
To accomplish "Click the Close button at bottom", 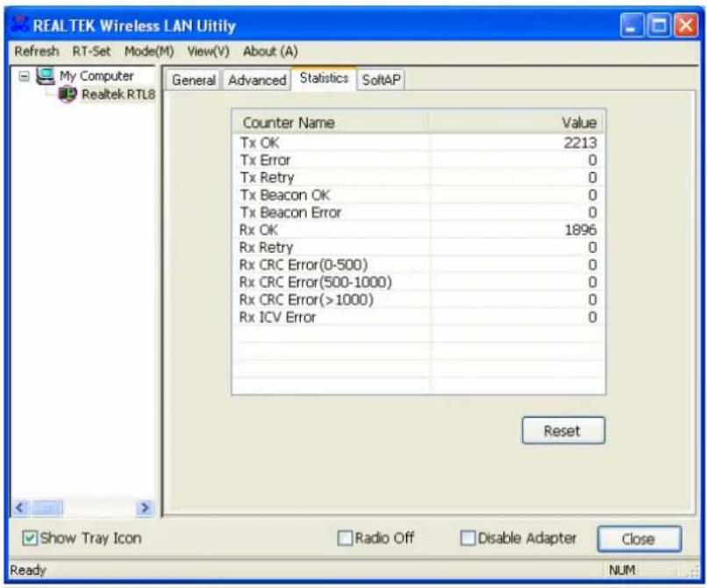I will tap(639, 538).
